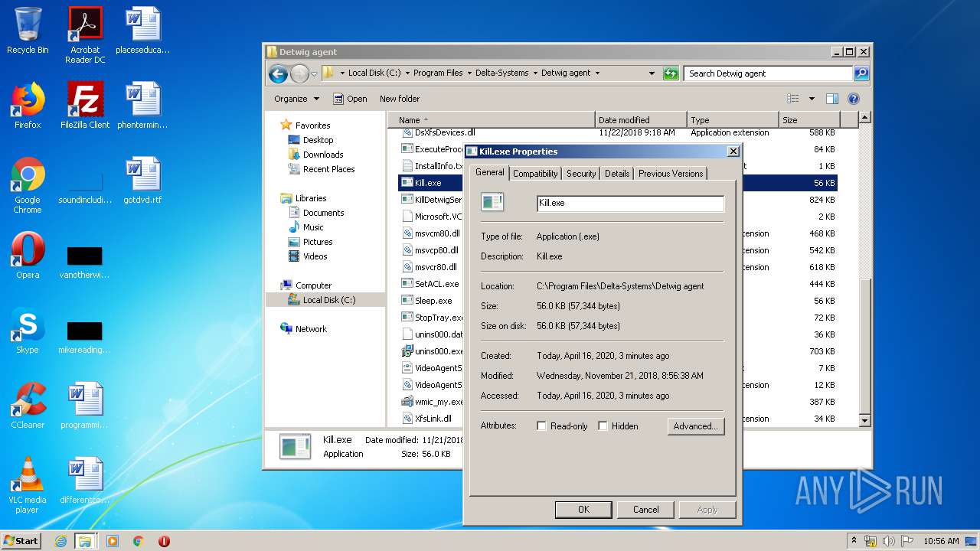Image resolution: width=980 pixels, height=551 pixels.
Task: Click the Search Detwig agent field
Action: click(x=767, y=73)
